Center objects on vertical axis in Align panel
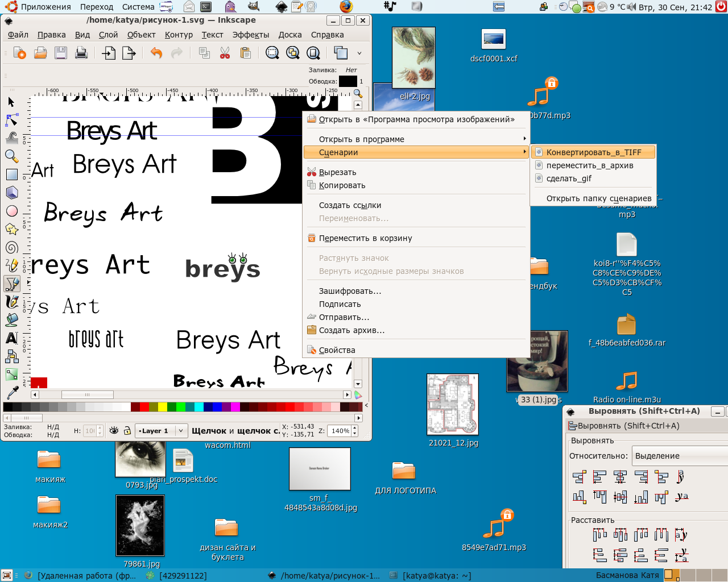 pos(620,477)
